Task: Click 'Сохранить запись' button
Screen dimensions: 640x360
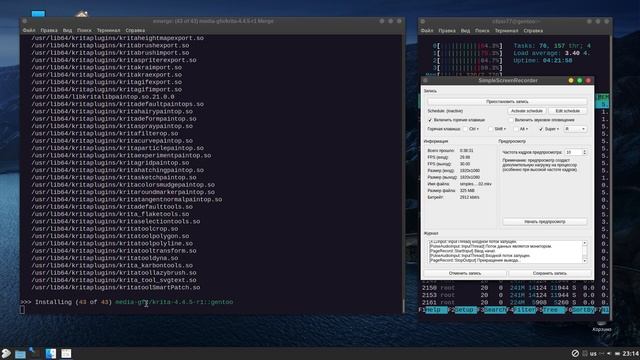Action: tap(549, 273)
